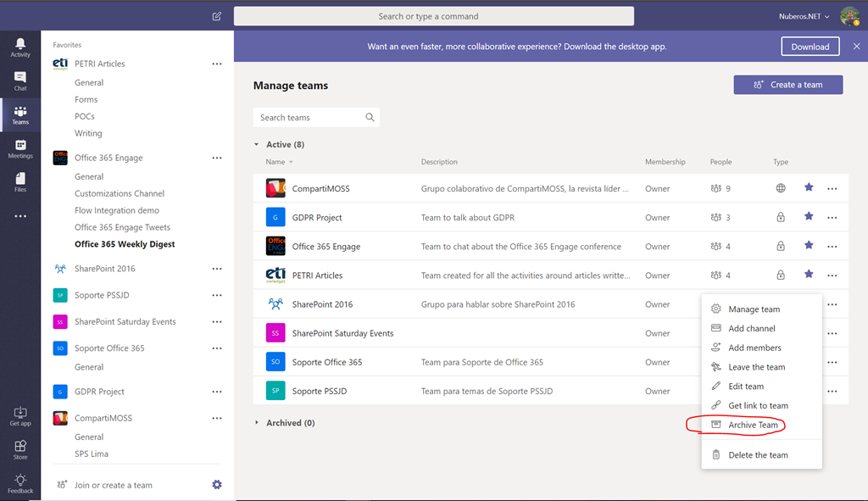Viewport: 868px width, 501px height.
Task: Open more options for Soporte Office 365 in sidebar
Action: pos(217,348)
